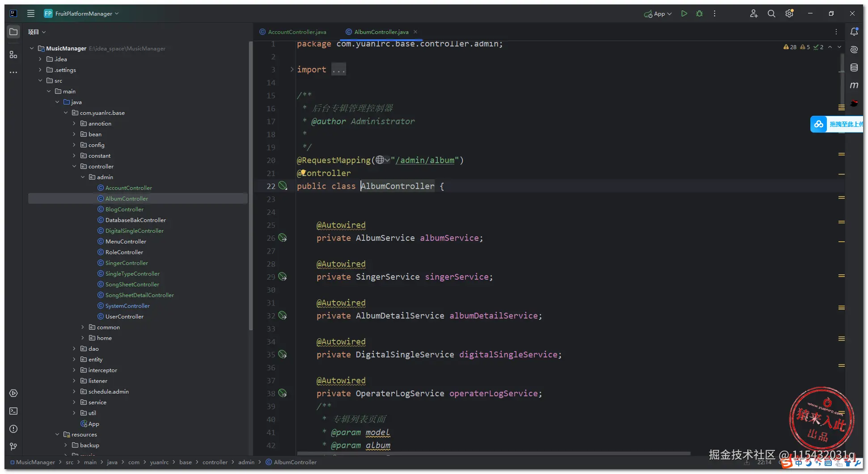This screenshot has width=868, height=474.
Task: Expand the service package
Action: coord(74,402)
